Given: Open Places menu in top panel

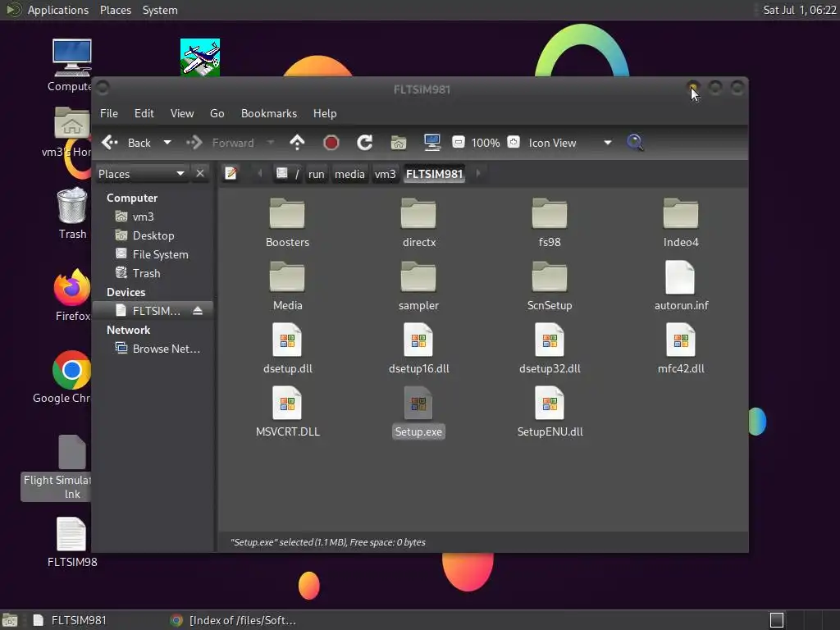Looking at the screenshot, I should [x=115, y=10].
